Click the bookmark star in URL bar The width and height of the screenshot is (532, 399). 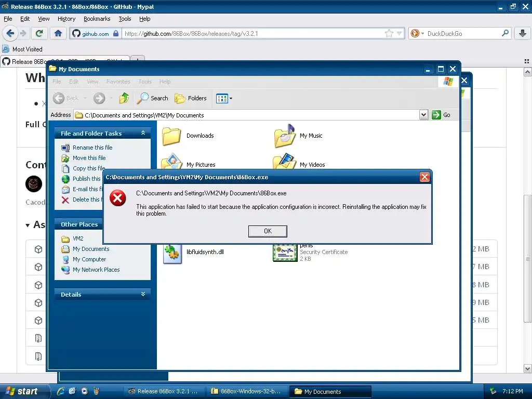pos(389,33)
